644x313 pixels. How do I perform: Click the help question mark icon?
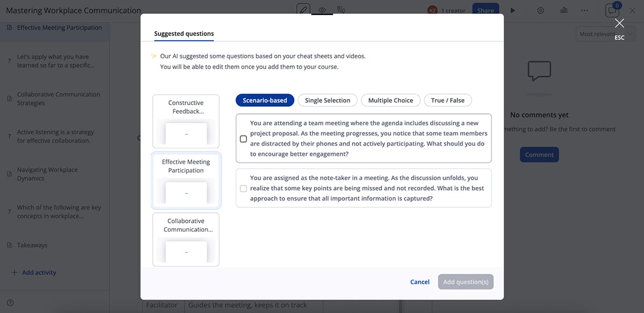tap(10, 303)
